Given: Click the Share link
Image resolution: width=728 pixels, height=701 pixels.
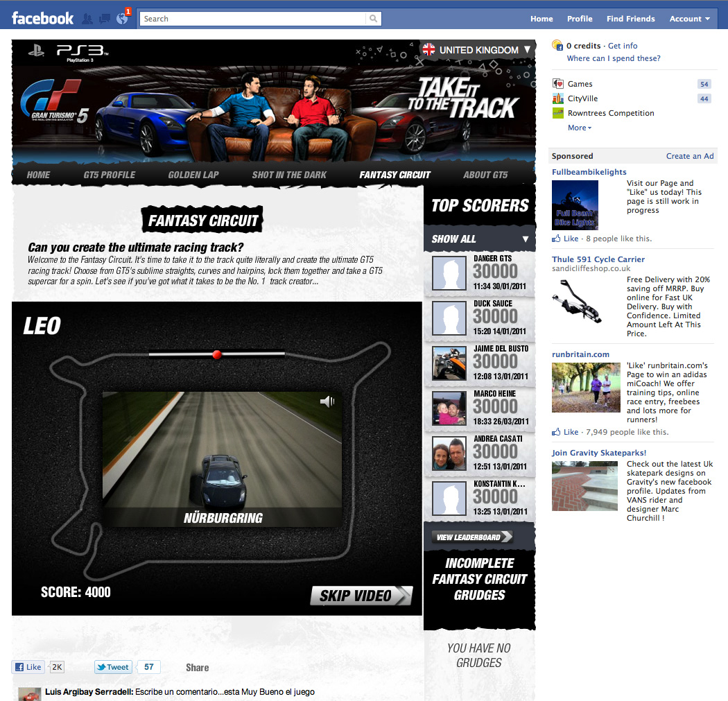Looking at the screenshot, I should 198,668.
